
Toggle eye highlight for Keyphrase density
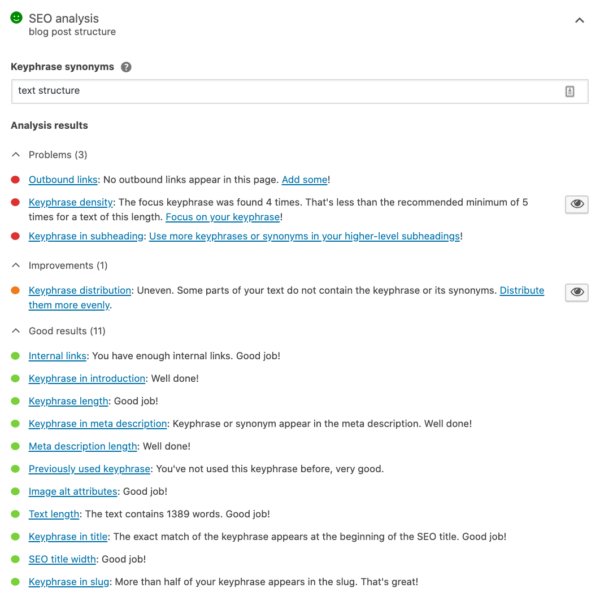[577, 204]
